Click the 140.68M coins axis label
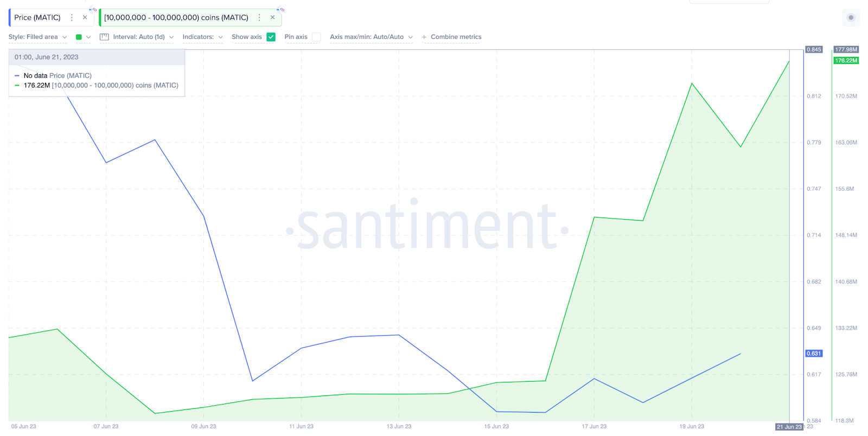868x436 pixels. coord(846,282)
